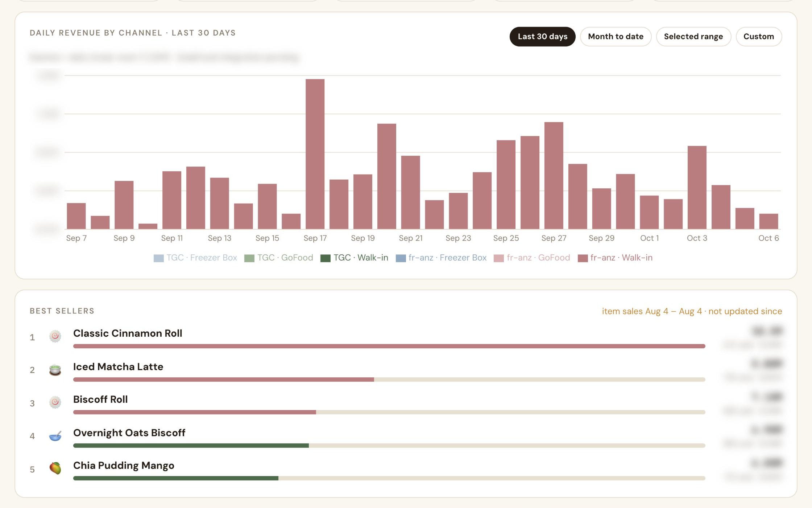Viewport: 812px width, 508px height.
Task: Toggle fr-anz · GoFood legend series
Action: click(532, 258)
